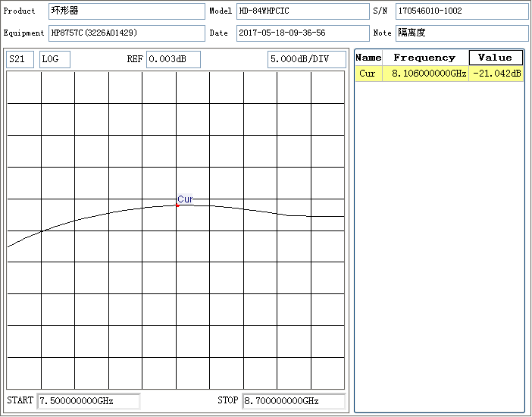Click the Frequency column header
The image size is (532, 417).
tap(425, 58)
